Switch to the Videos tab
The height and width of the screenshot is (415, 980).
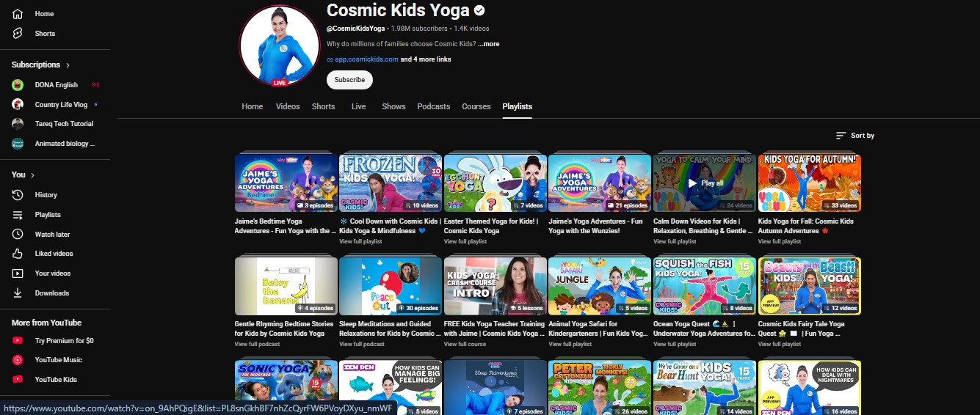coord(288,106)
